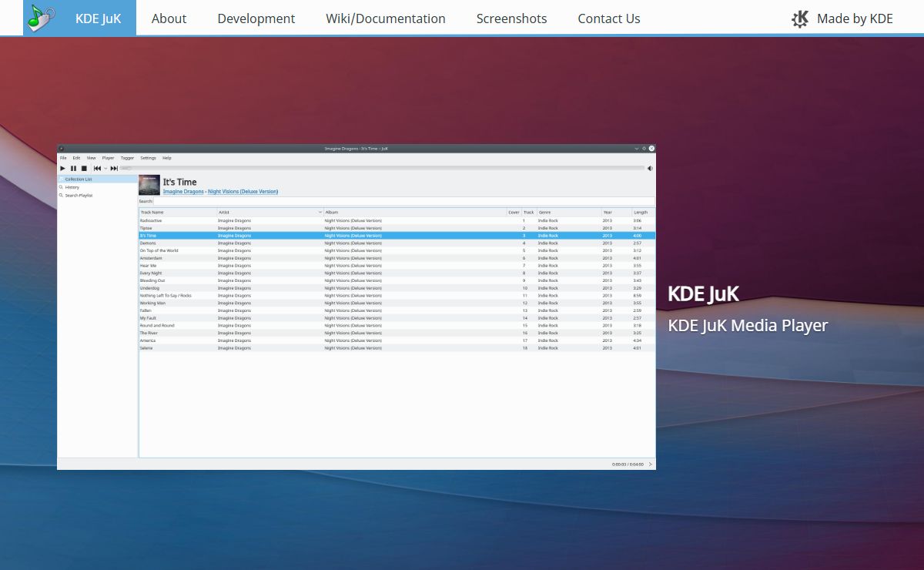Open the Edit menu in JuK
The image size is (924, 570).
click(x=76, y=158)
